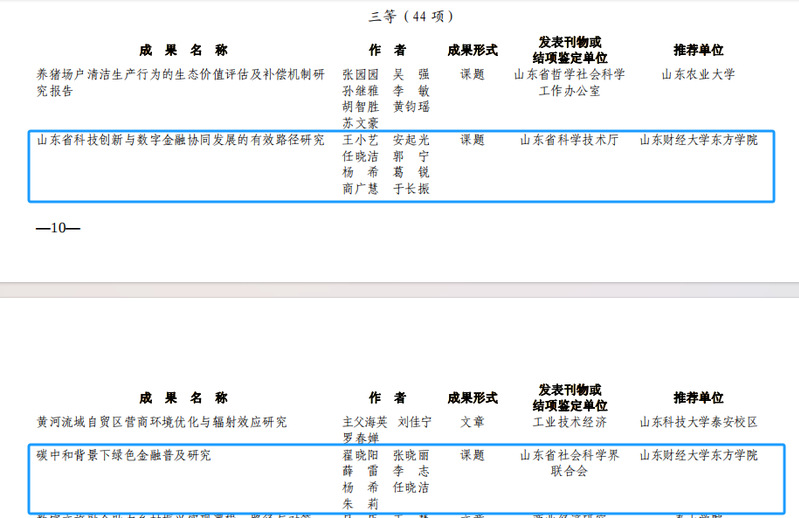Image resolution: width=799 pixels, height=518 pixels.
Task: Select the author name 翟晓阳
Action: tap(361, 456)
